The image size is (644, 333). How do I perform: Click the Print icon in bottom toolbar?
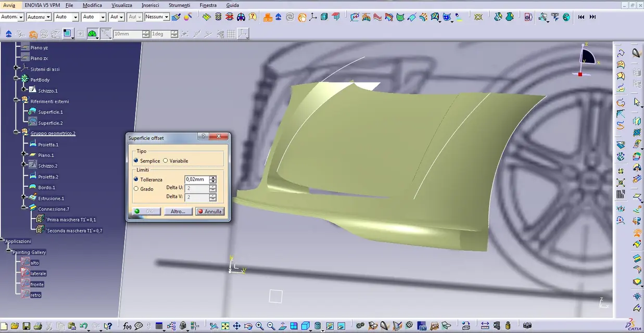[37, 326]
